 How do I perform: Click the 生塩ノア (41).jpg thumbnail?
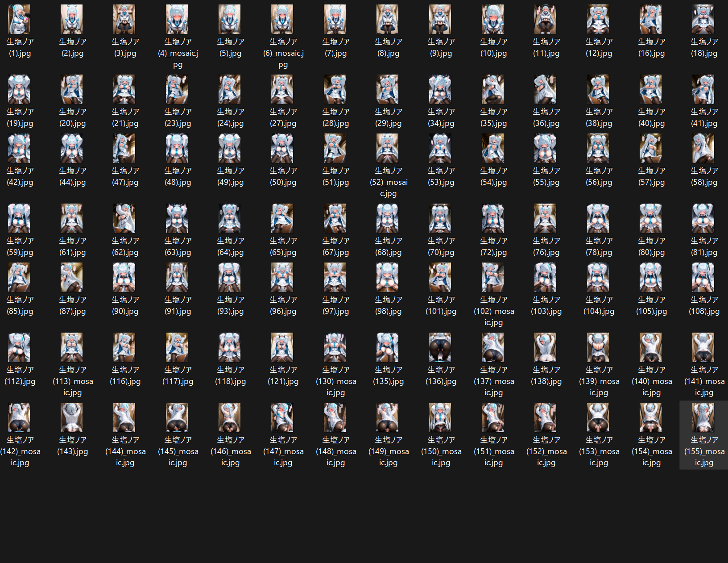pyautogui.click(x=704, y=89)
